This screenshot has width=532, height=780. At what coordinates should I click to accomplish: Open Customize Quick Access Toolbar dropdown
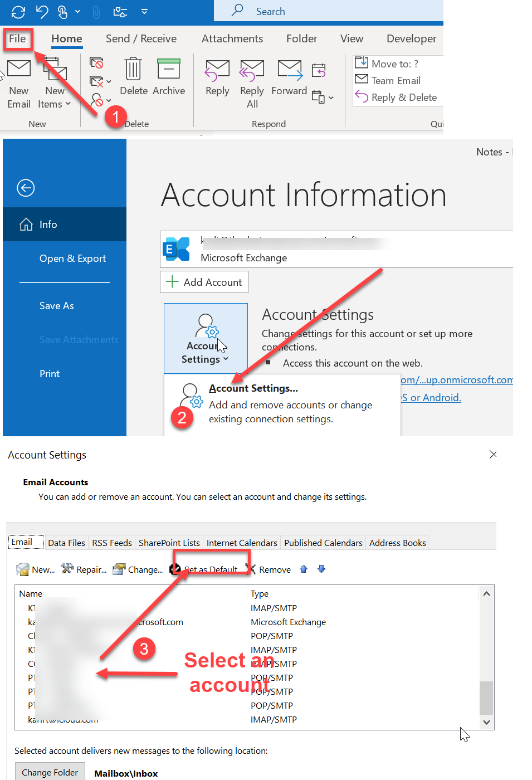(x=144, y=11)
